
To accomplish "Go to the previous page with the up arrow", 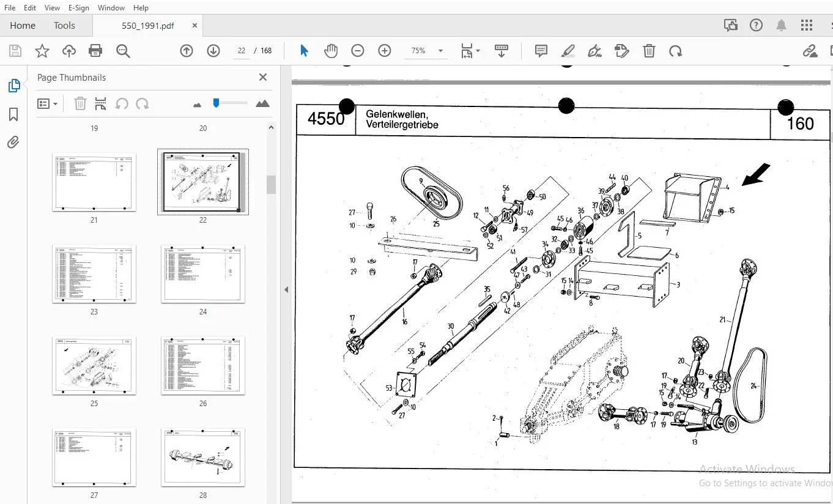I will (187, 51).
